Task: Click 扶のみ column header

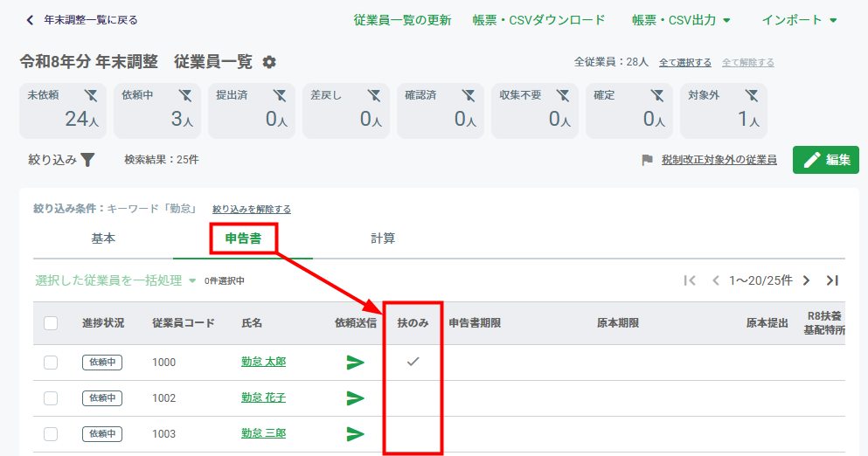Action: coord(413,323)
